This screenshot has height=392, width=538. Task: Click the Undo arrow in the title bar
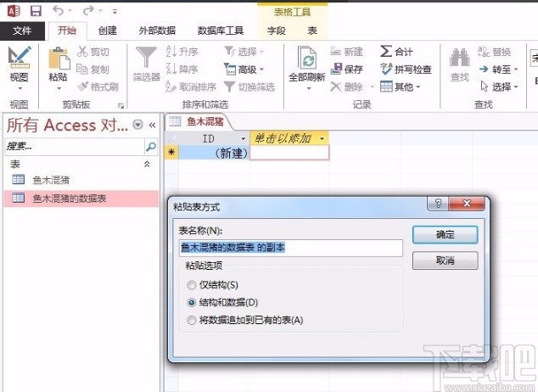coord(58,11)
